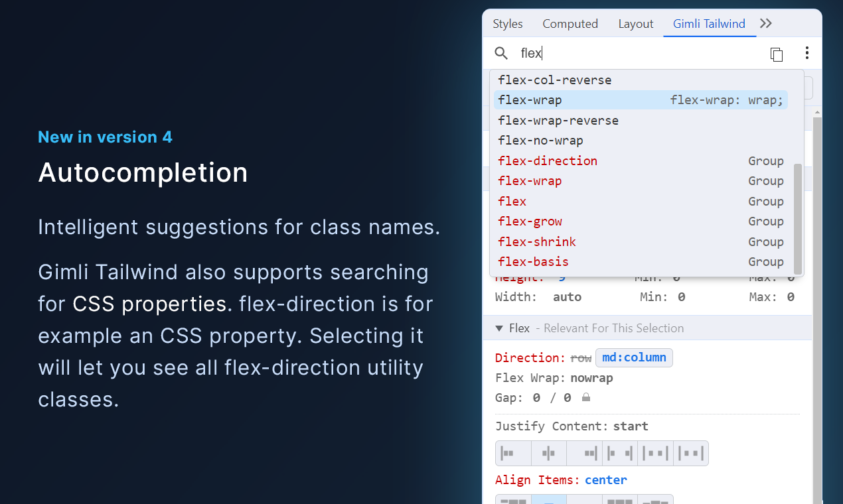The height and width of the screenshot is (504, 843).
Task: Click the autocomplete list scrollbar thumb
Action: [x=798, y=218]
